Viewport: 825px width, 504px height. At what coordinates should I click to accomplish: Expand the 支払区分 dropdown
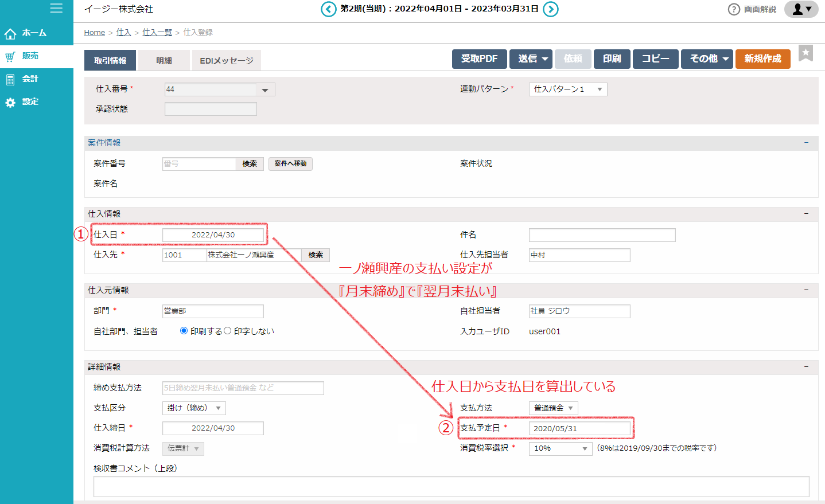(194, 408)
